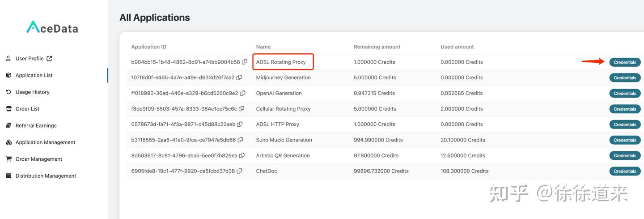Image resolution: width=644 pixels, height=219 pixels.
Task: Open Application Management menu item
Action: pyautogui.click(x=46, y=142)
